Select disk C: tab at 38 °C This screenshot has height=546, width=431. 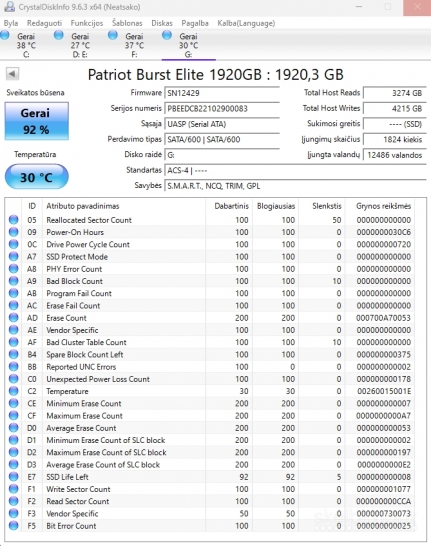coord(26,45)
